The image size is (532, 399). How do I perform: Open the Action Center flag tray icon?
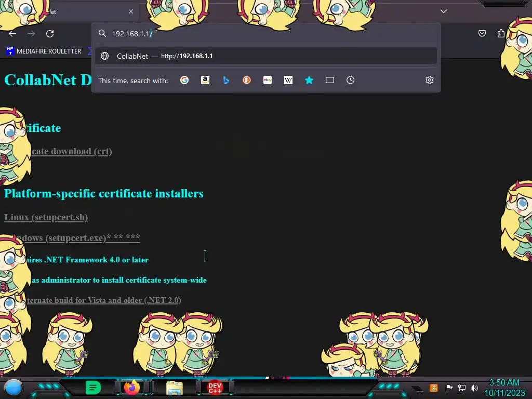pyautogui.click(x=449, y=388)
